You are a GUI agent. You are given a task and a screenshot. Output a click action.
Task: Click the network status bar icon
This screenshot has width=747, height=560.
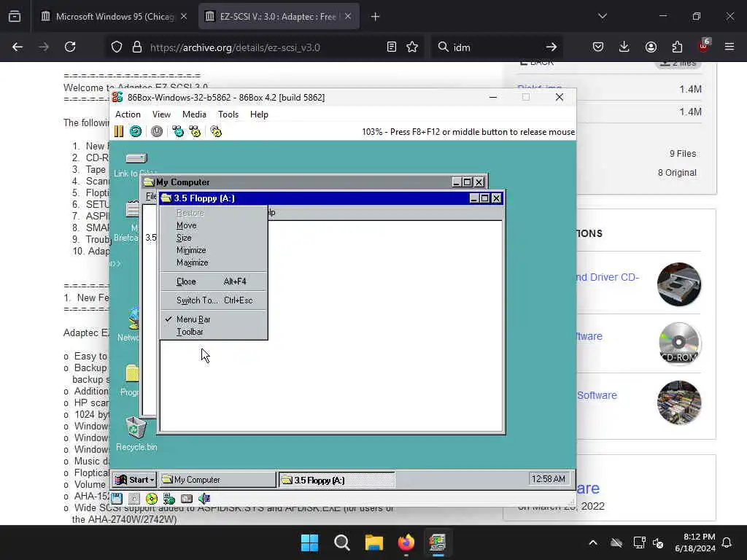pos(169,499)
